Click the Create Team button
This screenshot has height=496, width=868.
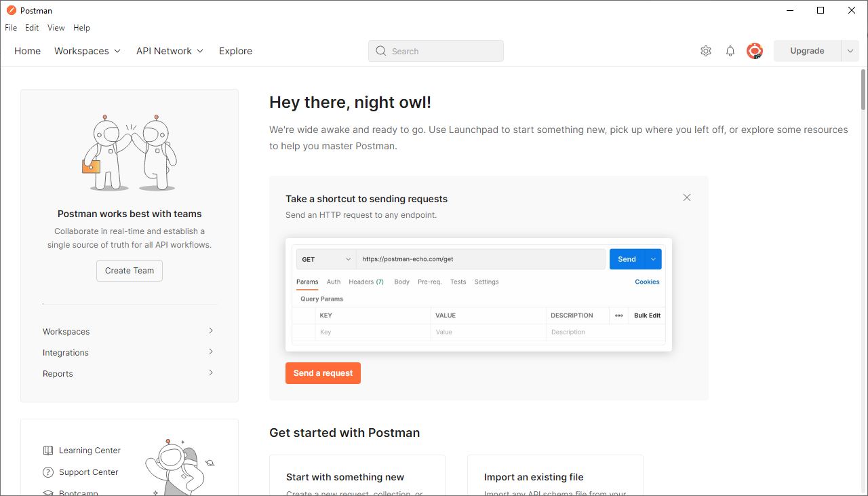[130, 271]
